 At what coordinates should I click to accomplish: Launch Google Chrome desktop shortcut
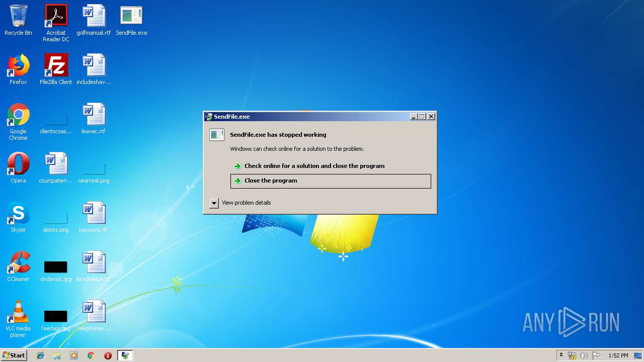pyautogui.click(x=18, y=122)
